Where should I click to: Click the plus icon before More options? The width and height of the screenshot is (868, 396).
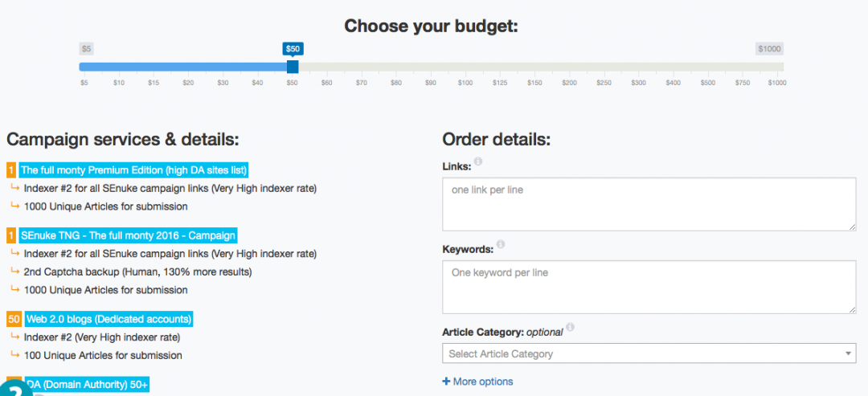(446, 382)
